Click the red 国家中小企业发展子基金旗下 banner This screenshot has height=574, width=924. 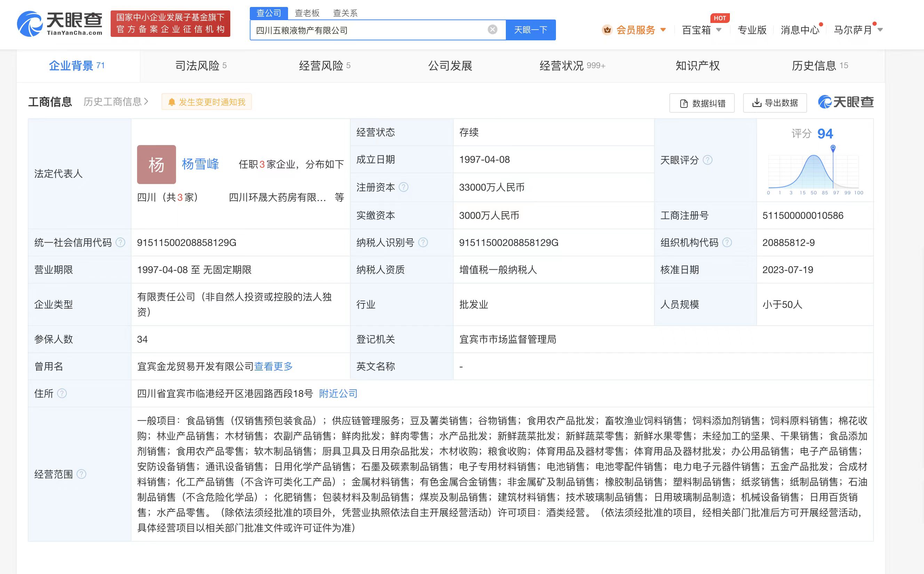pos(170,24)
